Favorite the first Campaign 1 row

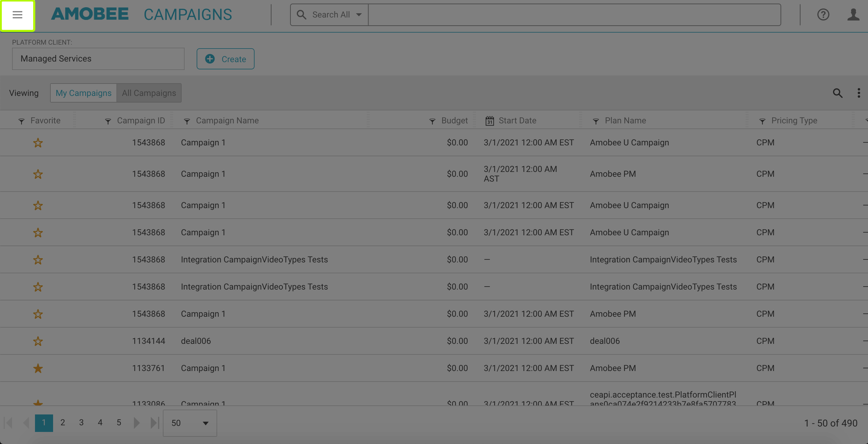tap(38, 143)
